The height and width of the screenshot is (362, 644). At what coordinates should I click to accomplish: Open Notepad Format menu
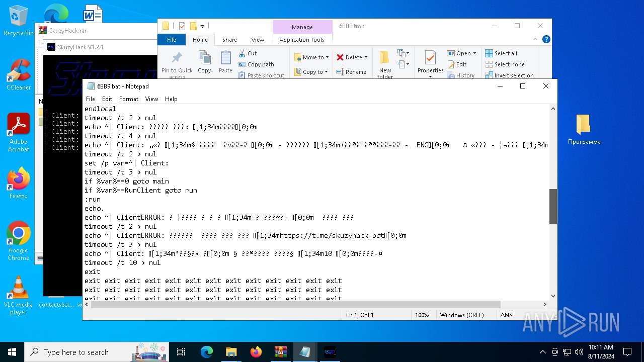(129, 99)
